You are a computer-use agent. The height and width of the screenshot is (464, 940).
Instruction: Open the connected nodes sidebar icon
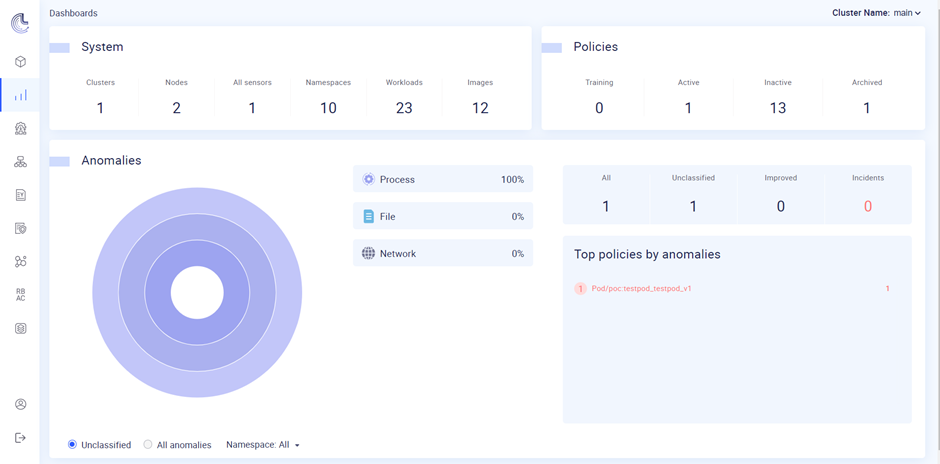click(x=20, y=261)
